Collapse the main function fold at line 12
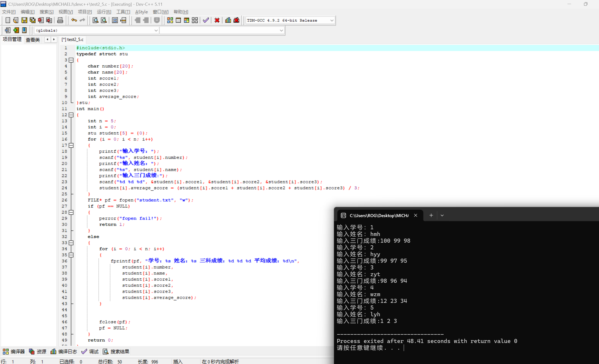Viewport: 599px width, 364px height. pyautogui.click(x=71, y=115)
